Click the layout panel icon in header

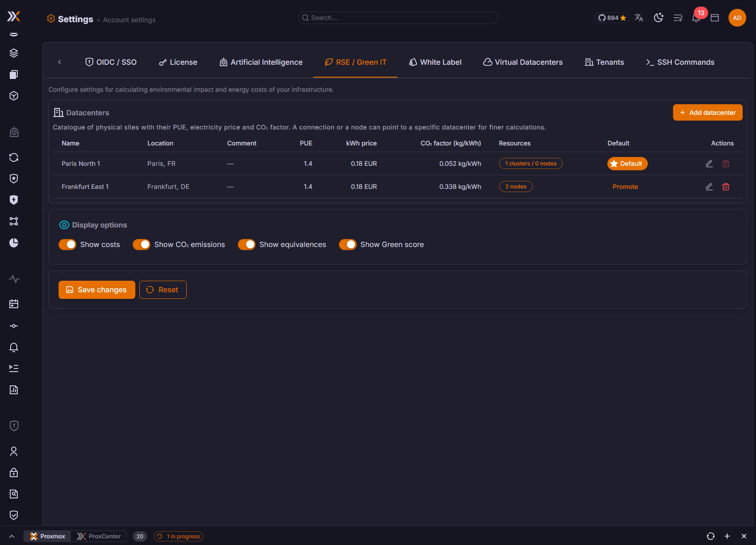coord(715,18)
